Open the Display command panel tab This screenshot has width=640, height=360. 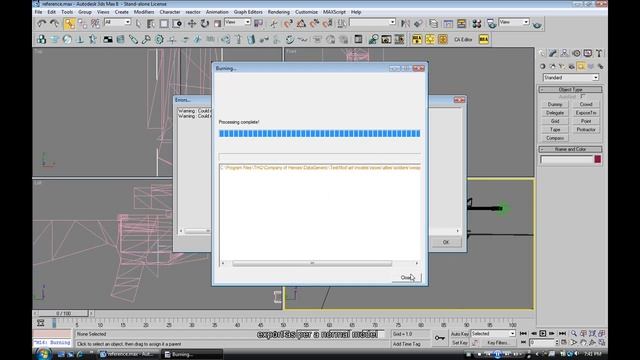587,53
